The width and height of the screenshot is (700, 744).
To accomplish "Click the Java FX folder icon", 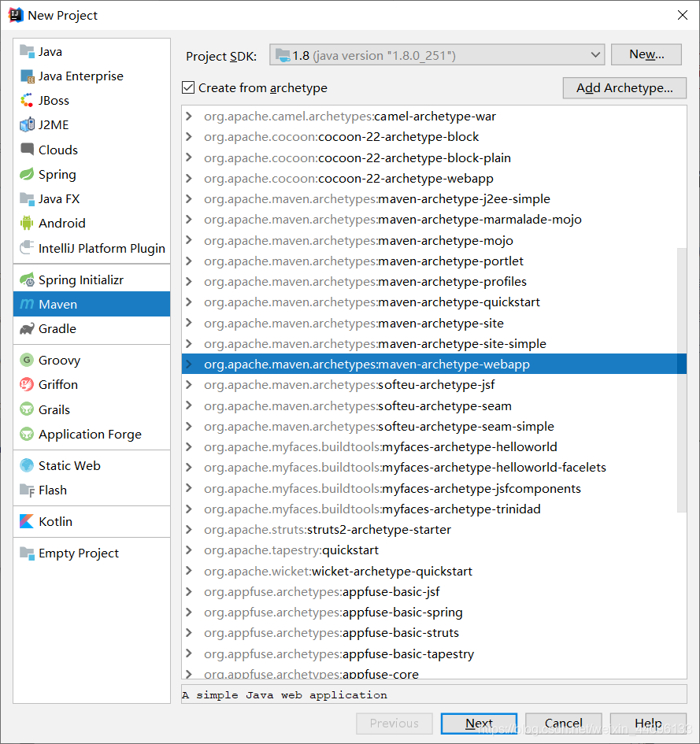I will point(27,199).
